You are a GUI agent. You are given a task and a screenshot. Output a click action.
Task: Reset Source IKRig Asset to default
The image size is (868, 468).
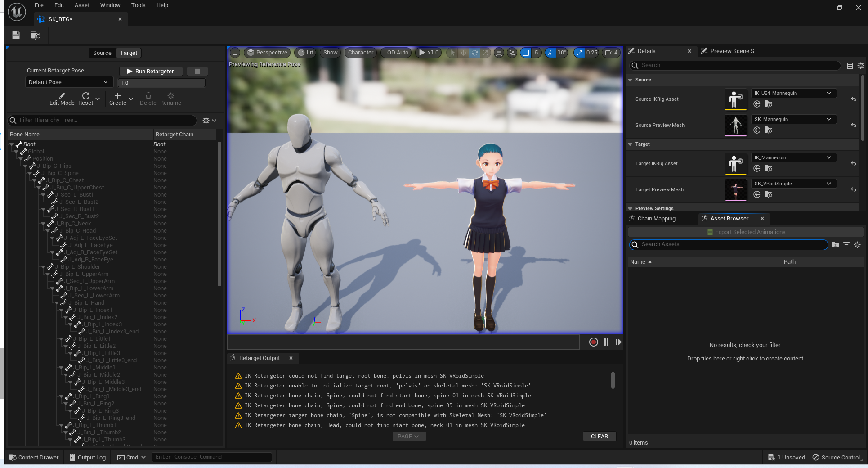click(853, 99)
